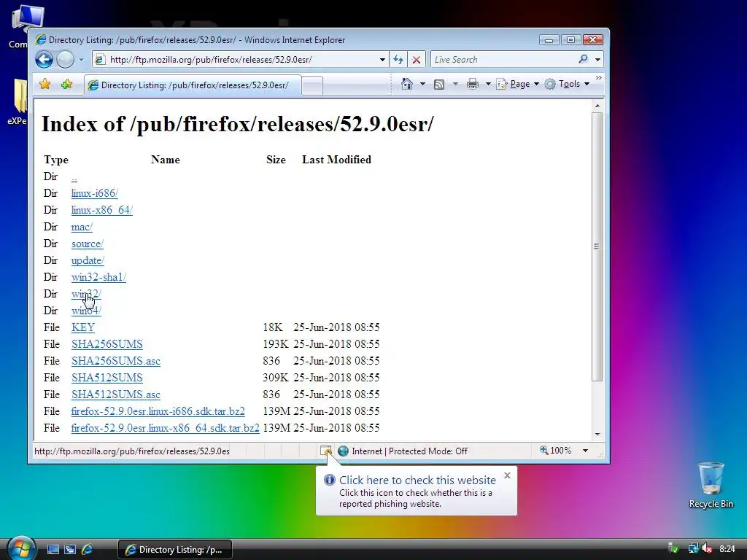Image resolution: width=747 pixels, height=560 pixels.
Task: Open the Favorites Center star icon
Action: (x=44, y=85)
